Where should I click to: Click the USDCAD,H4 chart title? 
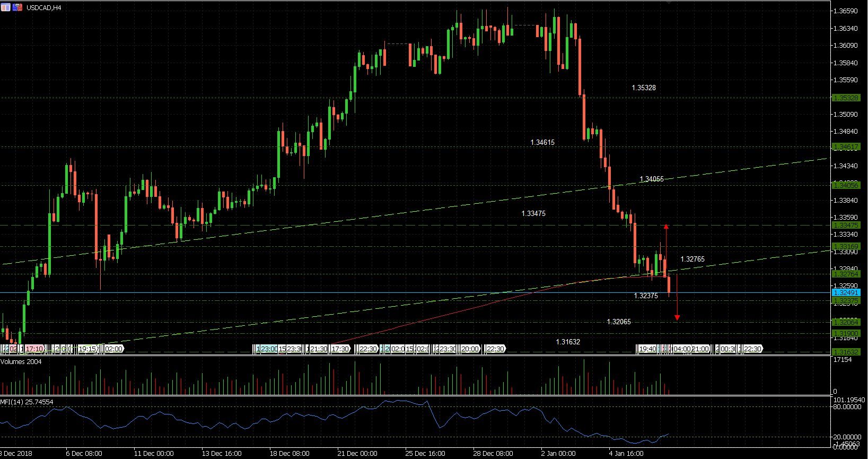pyautogui.click(x=43, y=7)
